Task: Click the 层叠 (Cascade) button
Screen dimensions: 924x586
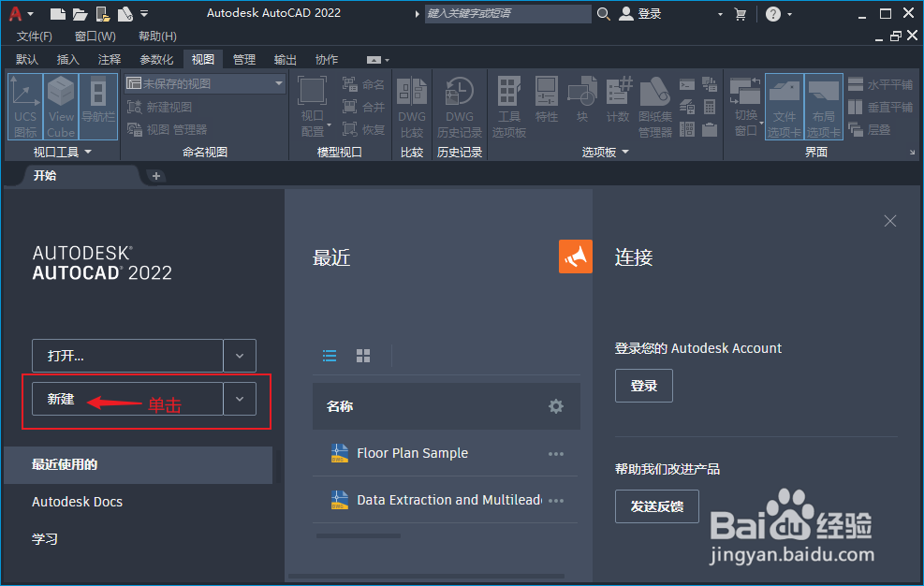Action: tap(869, 130)
